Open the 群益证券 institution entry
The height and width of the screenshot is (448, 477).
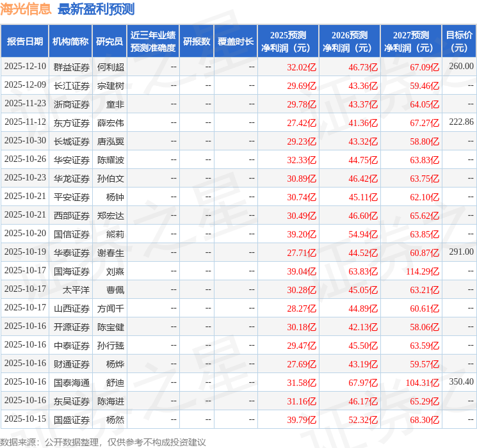pyautogui.click(x=71, y=67)
